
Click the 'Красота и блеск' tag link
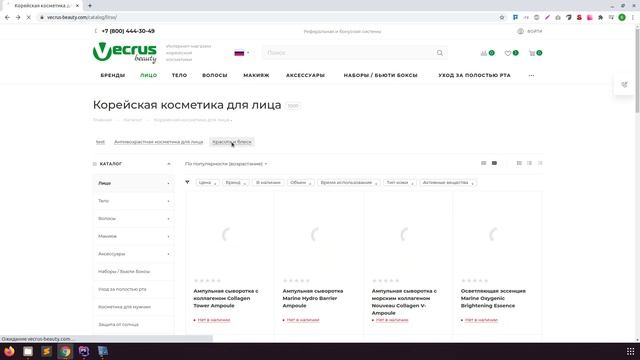[232, 142]
